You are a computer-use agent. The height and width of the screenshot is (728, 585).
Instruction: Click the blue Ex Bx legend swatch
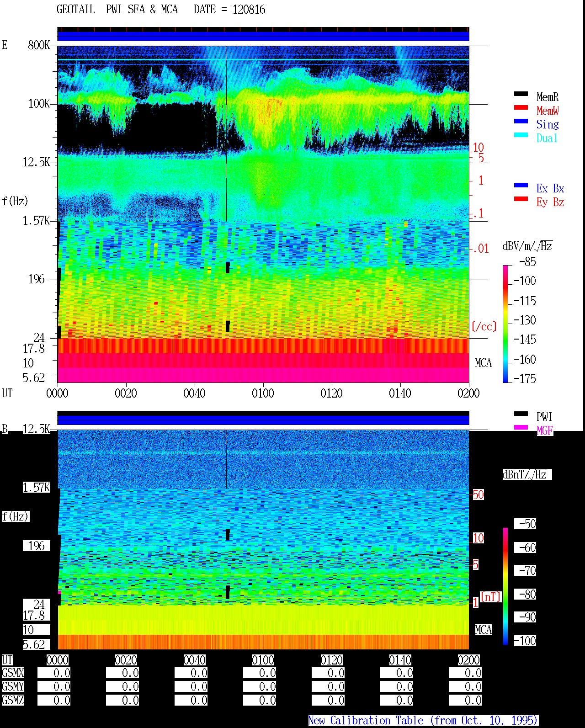(x=521, y=186)
